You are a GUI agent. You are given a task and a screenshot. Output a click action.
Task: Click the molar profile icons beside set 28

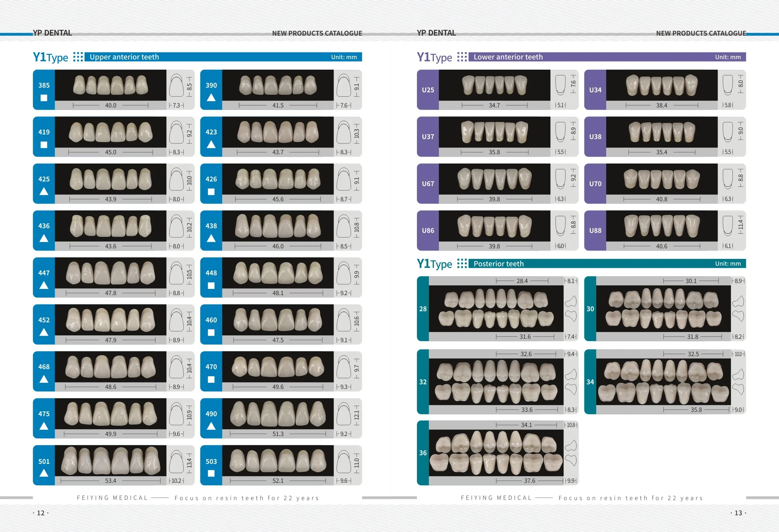pyautogui.click(x=571, y=309)
